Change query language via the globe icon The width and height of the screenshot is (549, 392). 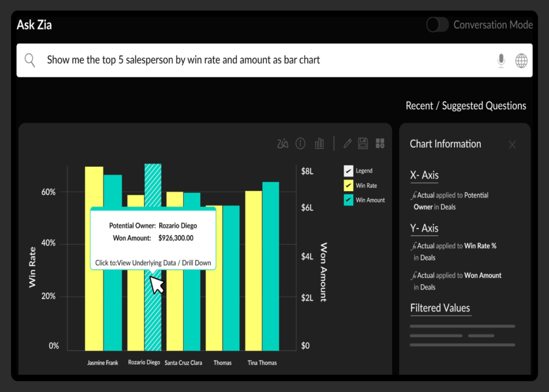(521, 60)
